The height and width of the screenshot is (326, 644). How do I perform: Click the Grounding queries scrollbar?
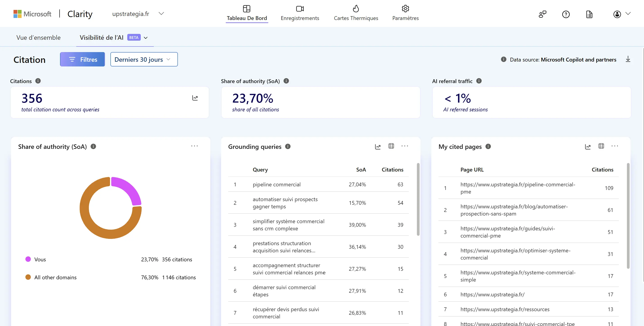click(418, 199)
